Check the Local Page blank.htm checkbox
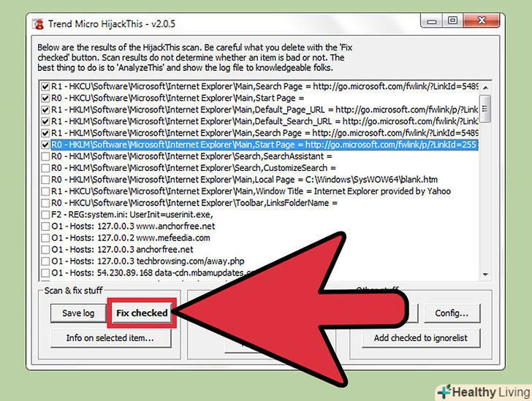 click(45, 180)
